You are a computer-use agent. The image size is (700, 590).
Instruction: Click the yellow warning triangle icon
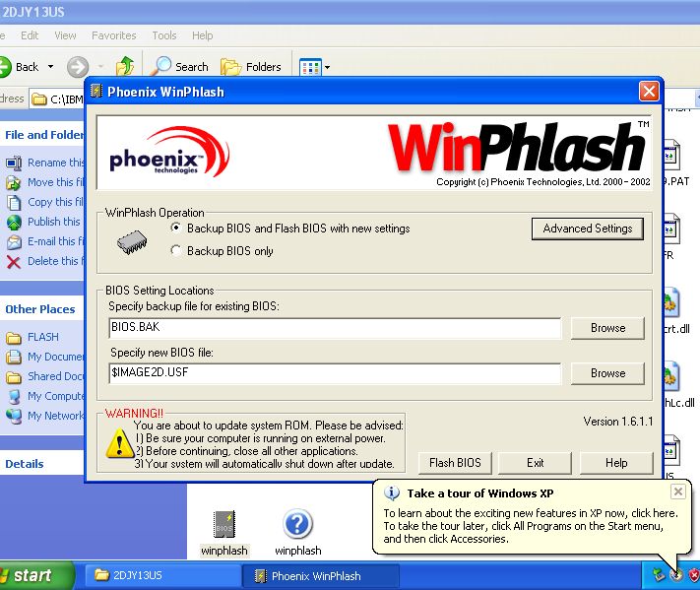click(120, 443)
